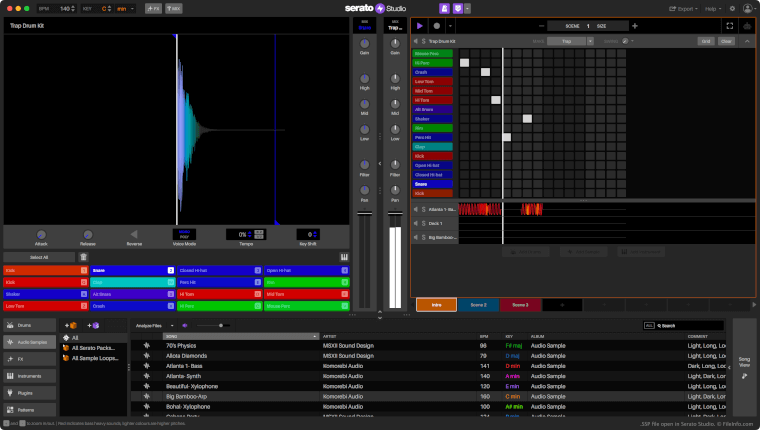Open the piano keyboard view icon

(x=344, y=257)
